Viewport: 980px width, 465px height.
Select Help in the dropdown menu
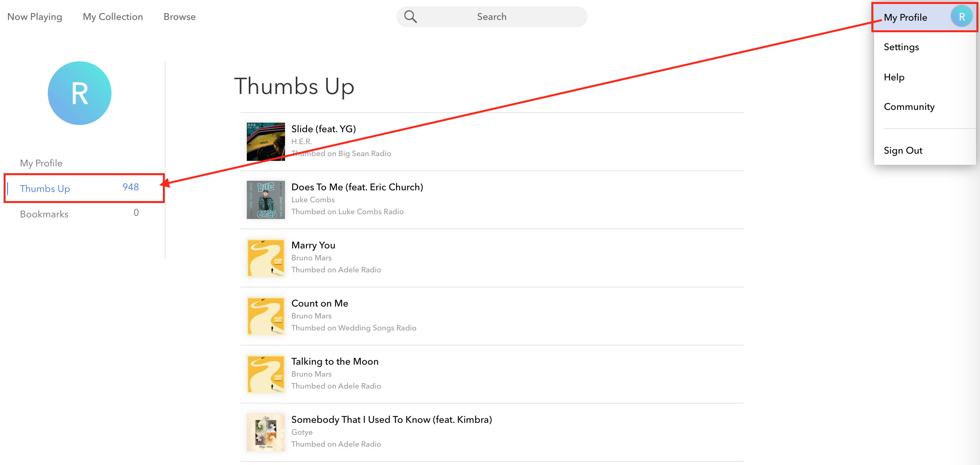click(x=894, y=77)
